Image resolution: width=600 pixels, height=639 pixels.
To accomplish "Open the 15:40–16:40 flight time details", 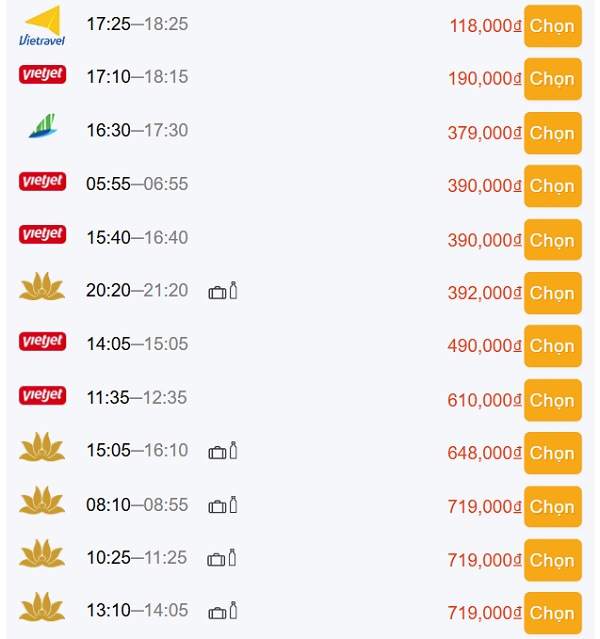I will [x=137, y=238].
